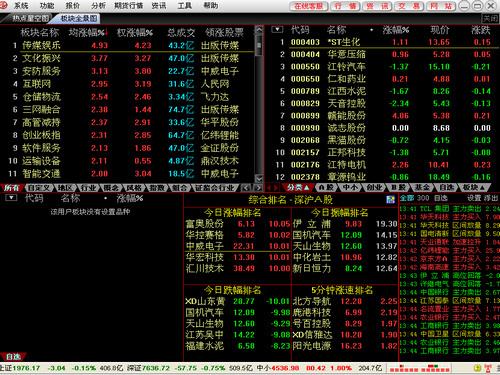Sort by 均涨幅% column header
Image resolution: width=500 pixels, height=375 pixels.
(89, 33)
